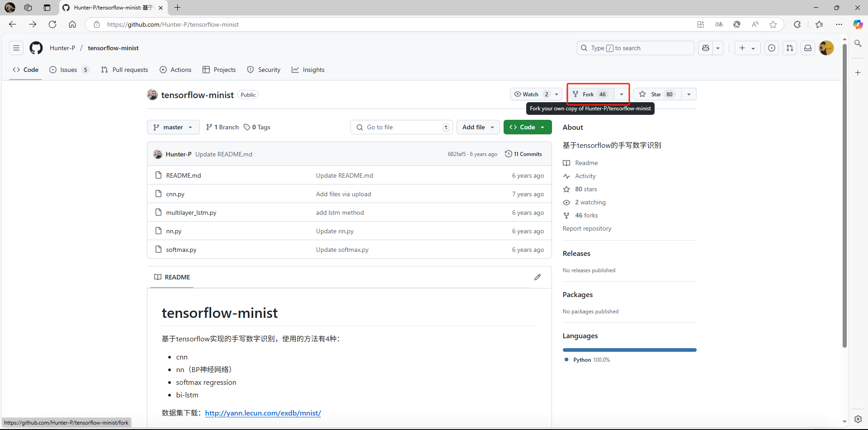Open the notifications inbox icon
Viewport: 868px width, 430px height.
pos(808,48)
